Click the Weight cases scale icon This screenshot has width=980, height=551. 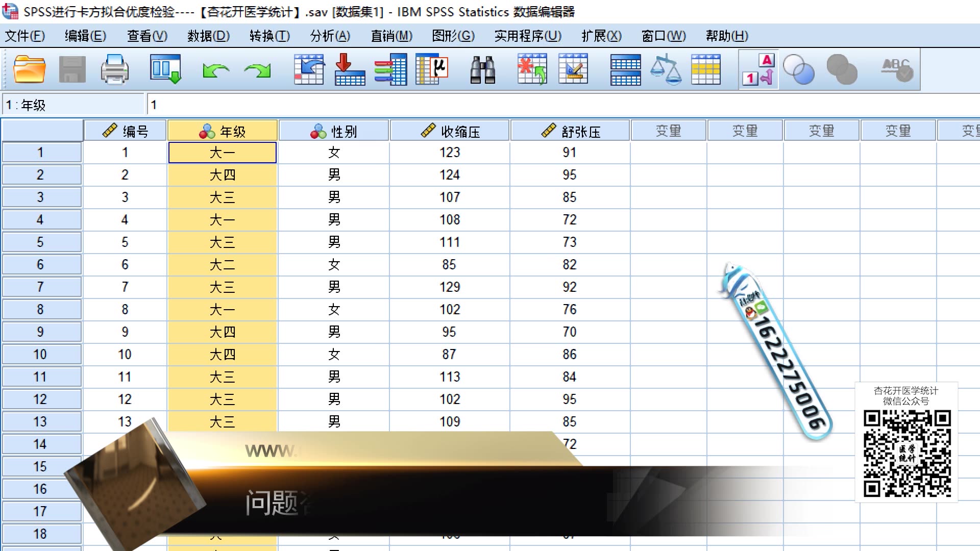tap(666, 69)
